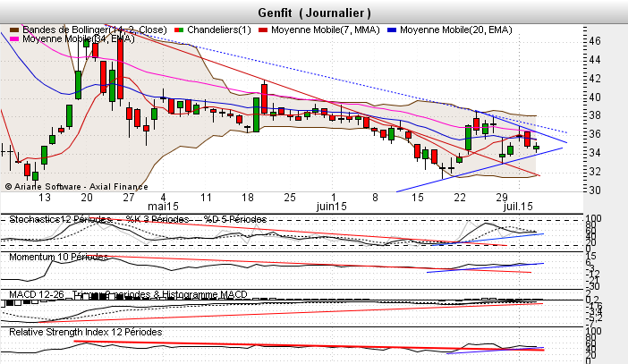
Task: Click the tall green candlestick near 18 May
Action: pyautogui.click(x=256, y=114)
